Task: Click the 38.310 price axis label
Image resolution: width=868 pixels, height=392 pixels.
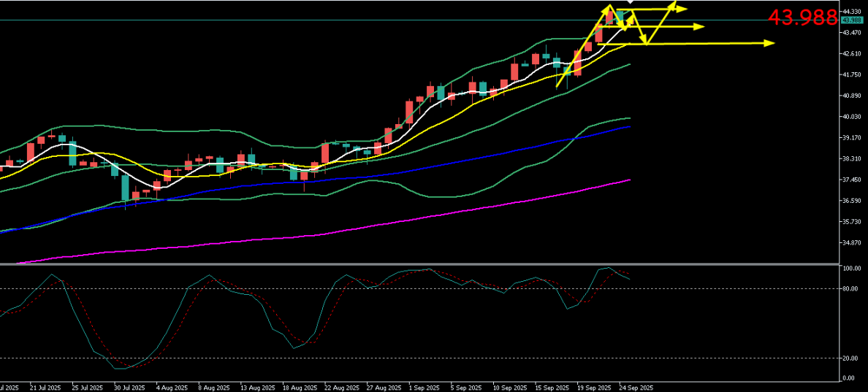Action: [x=851, y=158]
